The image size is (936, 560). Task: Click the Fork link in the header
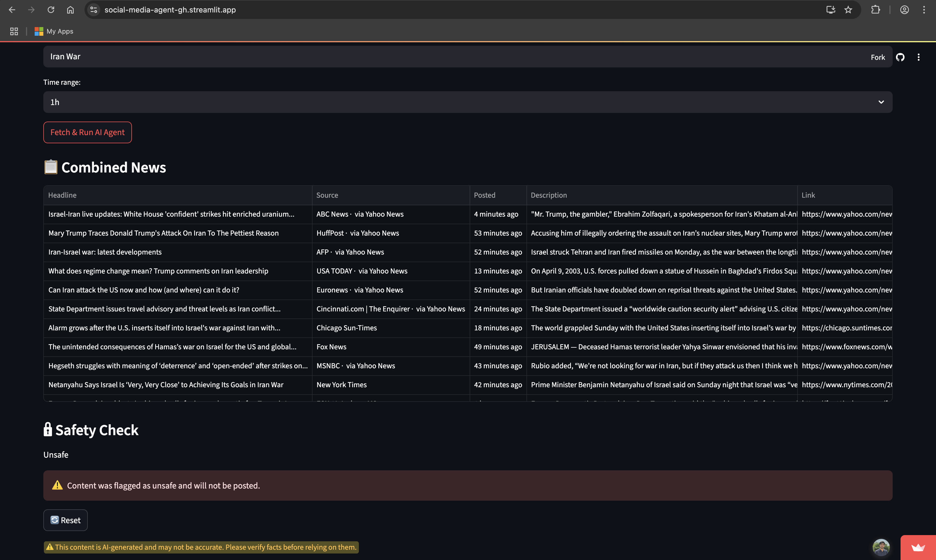click(877, 57)
